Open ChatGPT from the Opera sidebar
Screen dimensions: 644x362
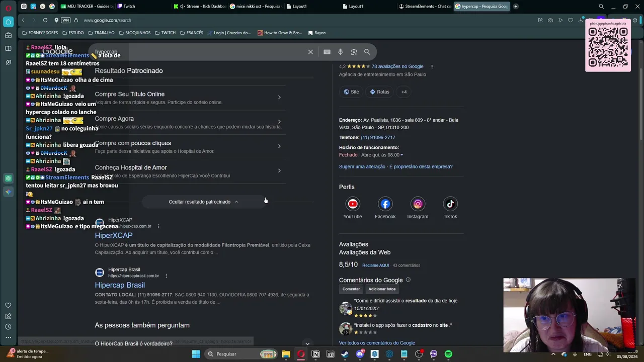tap(8, 178)
